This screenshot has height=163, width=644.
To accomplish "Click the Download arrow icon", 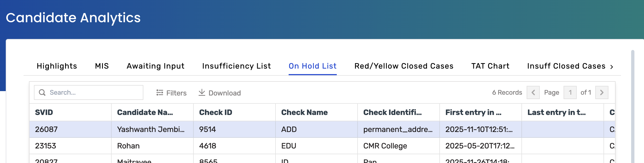I will click(202, 92).
